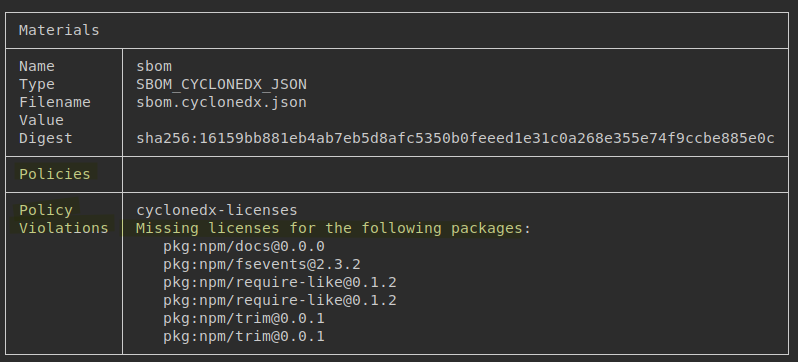This screenshot has width=798, height=362.
Task: Select pkg:npm/docs@0.0.0 entry
Action: [244, 246]
